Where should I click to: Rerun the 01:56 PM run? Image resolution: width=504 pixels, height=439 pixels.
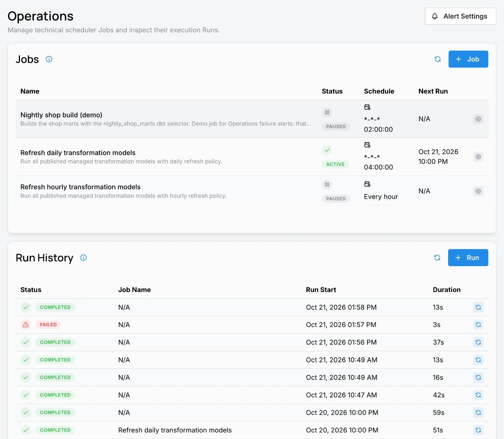pos(478,342)
